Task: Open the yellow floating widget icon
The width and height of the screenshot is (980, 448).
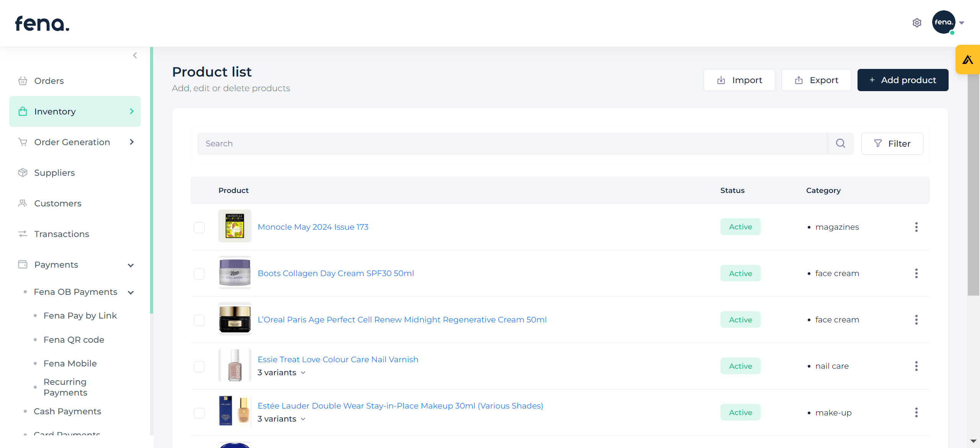Action: [x=967, y=60]
